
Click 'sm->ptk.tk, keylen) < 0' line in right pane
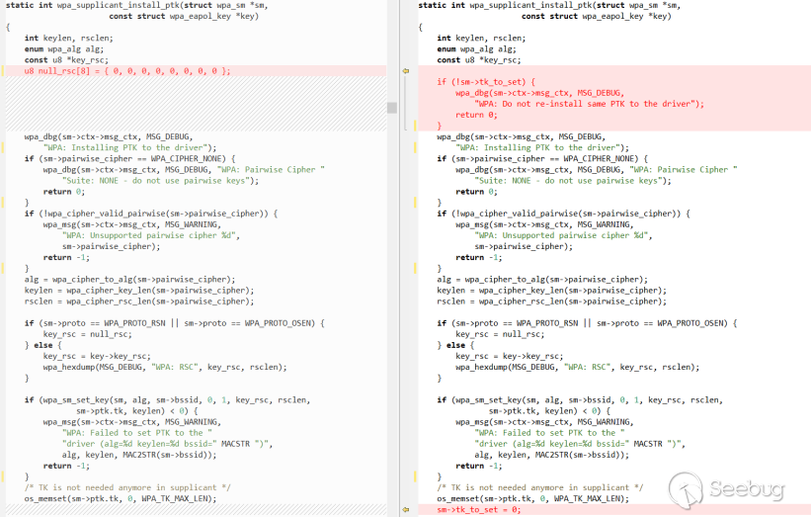coord(550,411)
